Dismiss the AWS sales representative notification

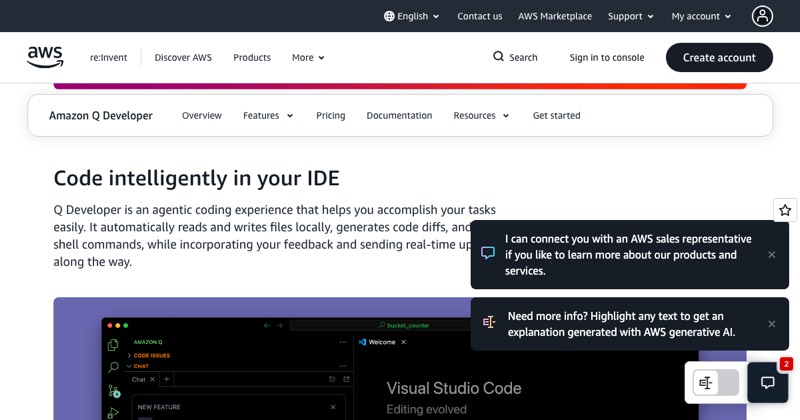pos(771,255)
